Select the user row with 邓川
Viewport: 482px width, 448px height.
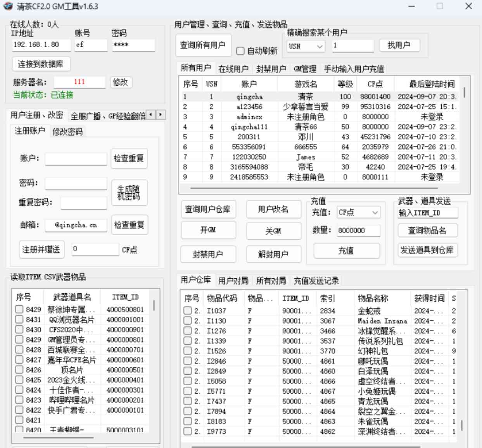click(319, 137)
